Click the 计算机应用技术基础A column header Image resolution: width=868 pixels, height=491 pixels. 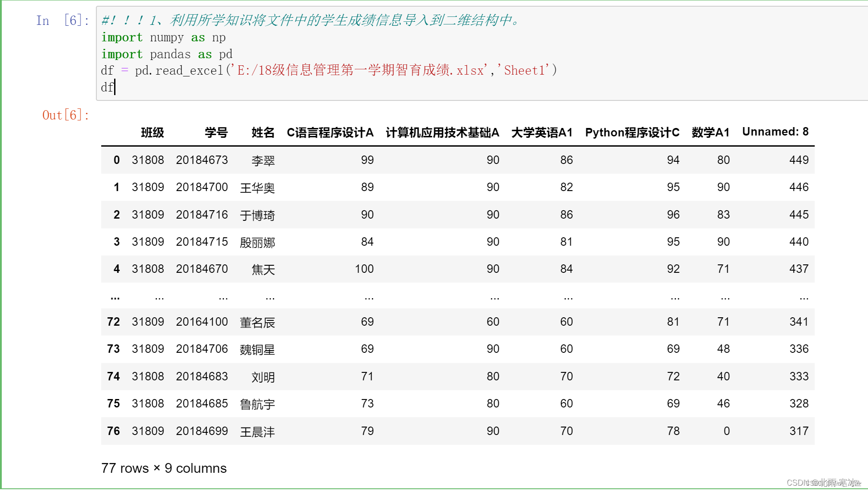(x=442, y=132)
